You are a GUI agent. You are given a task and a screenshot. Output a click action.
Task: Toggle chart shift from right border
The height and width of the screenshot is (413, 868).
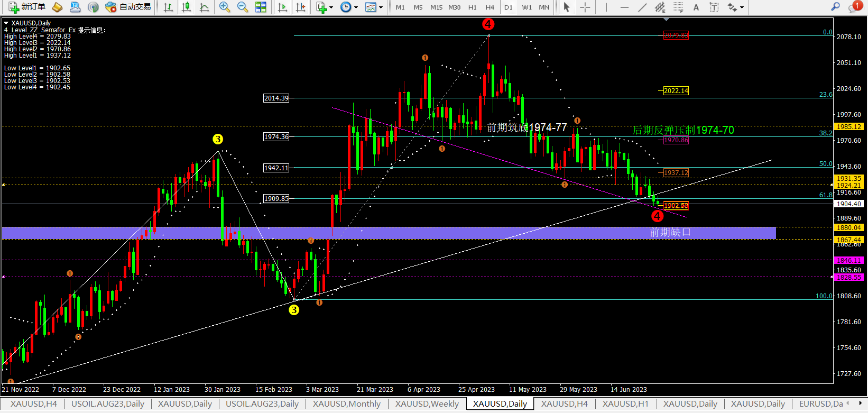301,7
